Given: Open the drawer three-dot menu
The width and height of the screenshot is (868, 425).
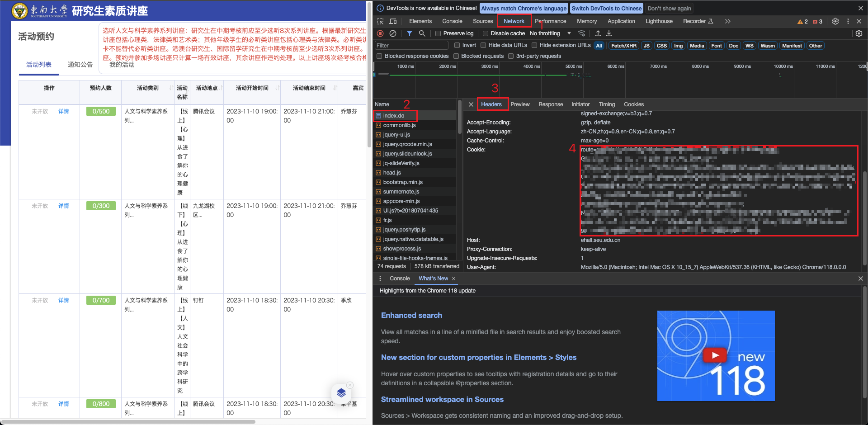Looking at the screenshot, I should click(380, 279).
